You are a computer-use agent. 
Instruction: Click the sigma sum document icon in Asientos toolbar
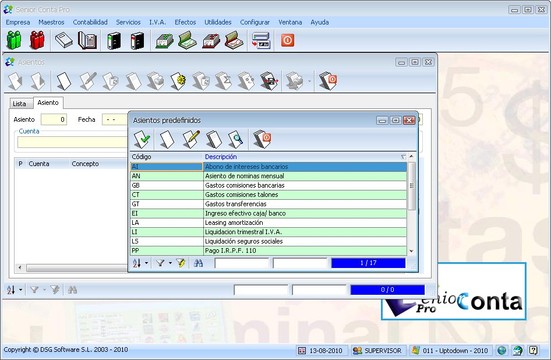(223, 81)
